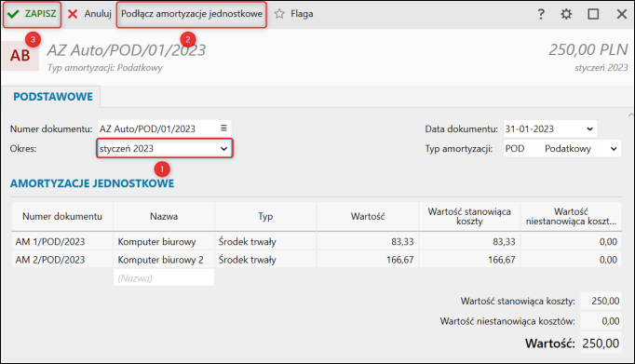
Task: Click the Flaga star icon
Action: [279, 14]
